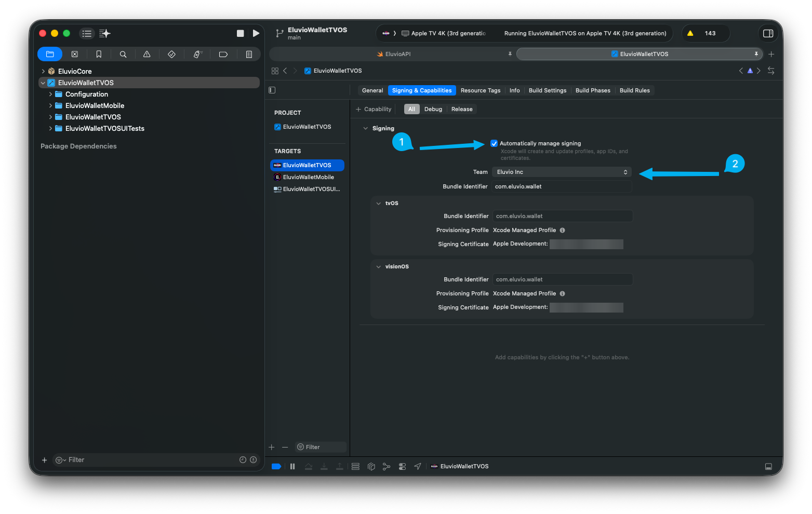
Task: Expand the EluvioCore package
Action: [x=43, y=71]
